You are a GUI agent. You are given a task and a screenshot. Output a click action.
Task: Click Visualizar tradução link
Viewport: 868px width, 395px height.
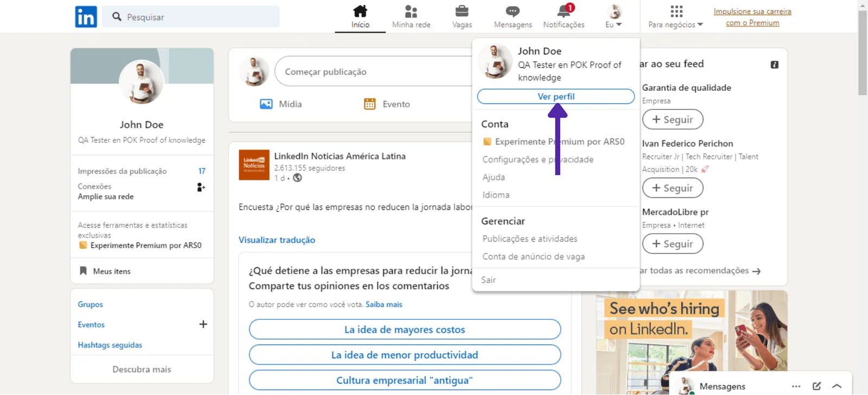[x=277, y=240]
